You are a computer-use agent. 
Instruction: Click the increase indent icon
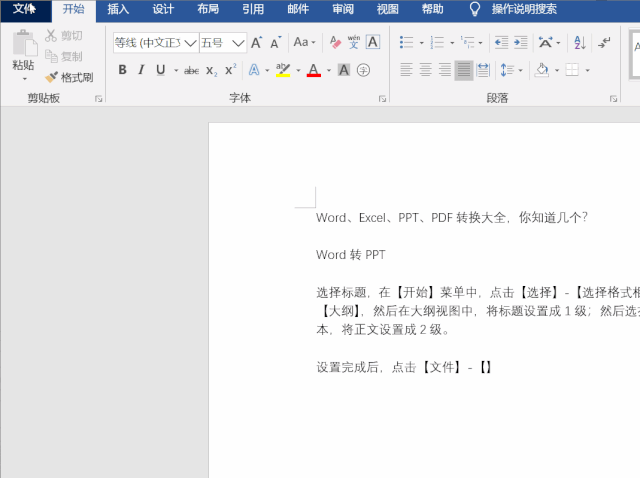tap(521, 42)
